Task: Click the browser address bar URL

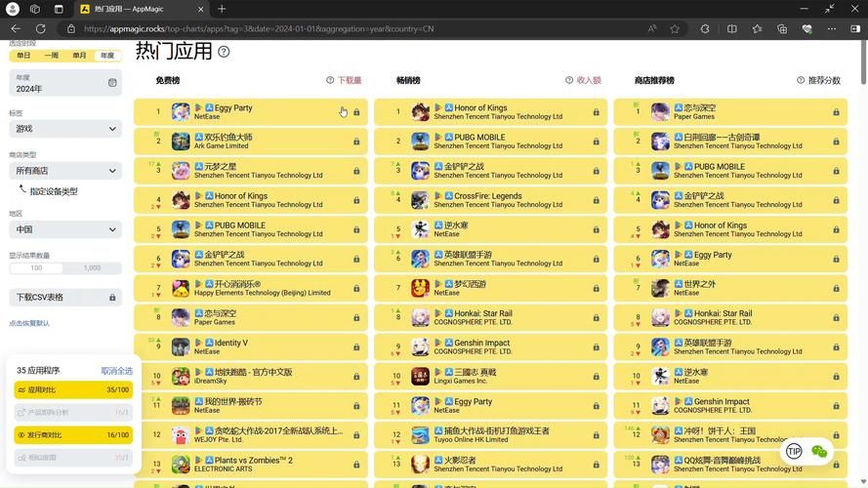Action: (x=259, y=28)
